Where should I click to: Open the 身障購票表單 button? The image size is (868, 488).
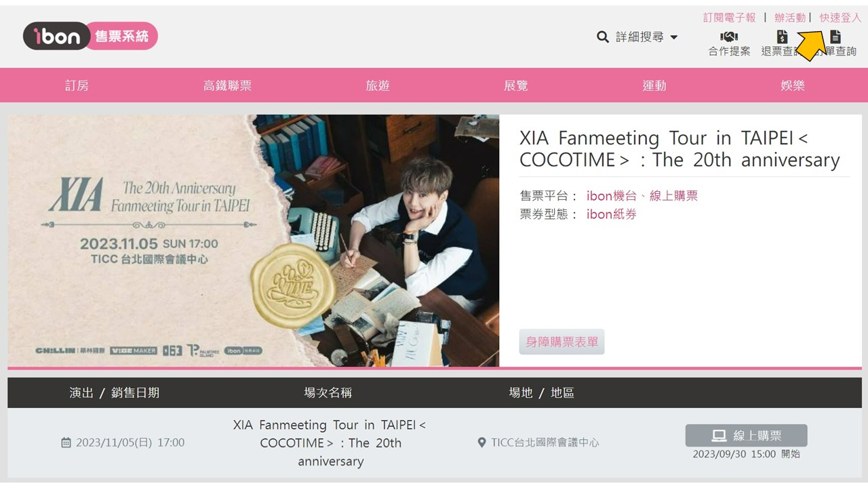[561, 342]
